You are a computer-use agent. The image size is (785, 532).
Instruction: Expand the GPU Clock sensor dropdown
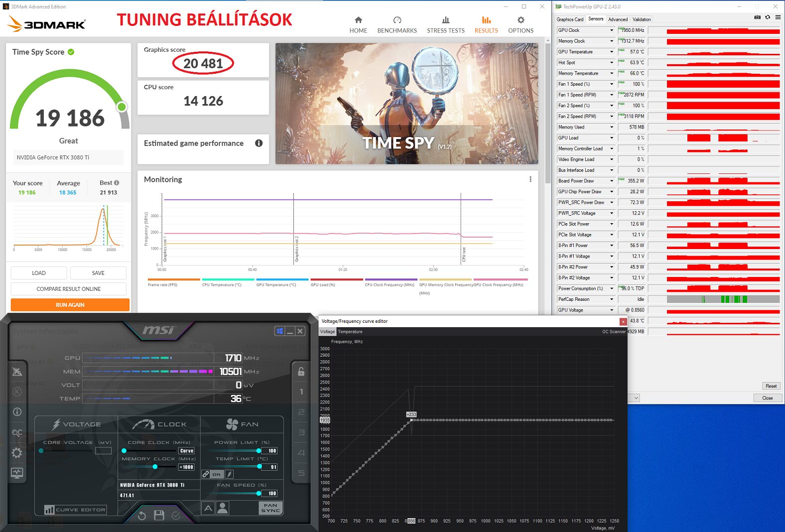pyautogui.click(x=612, y=30)
